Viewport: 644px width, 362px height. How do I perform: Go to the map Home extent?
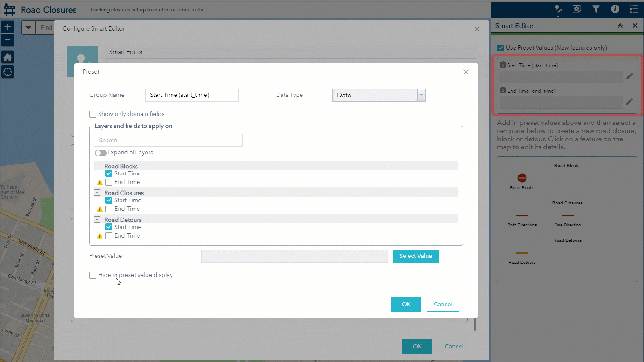coord(8,57)
